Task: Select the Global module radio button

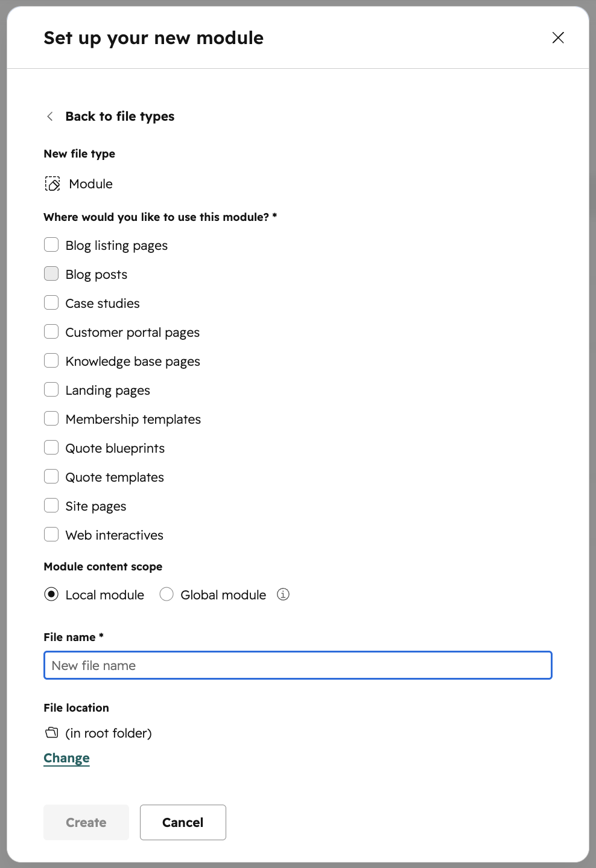Action: point(166,595)
